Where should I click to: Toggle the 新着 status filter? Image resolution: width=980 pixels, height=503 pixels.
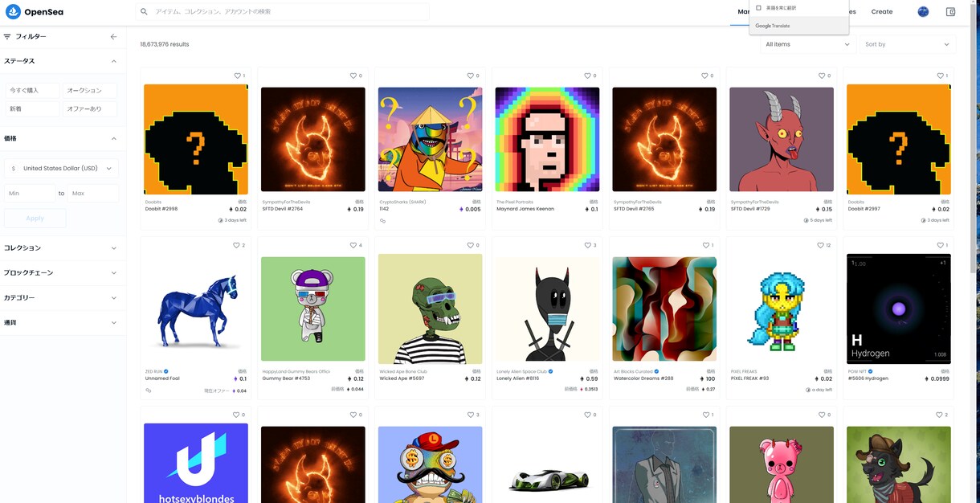[x=32, y=108]
